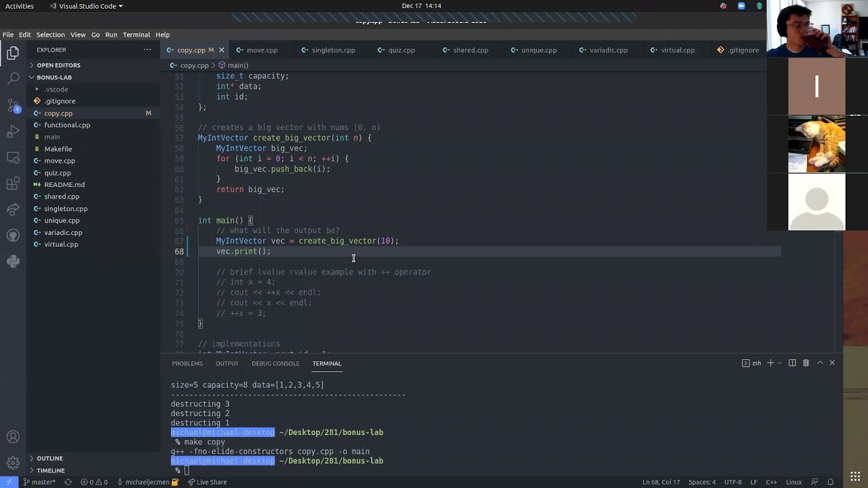Create a new terminal with plus icon
The width and height of the screenshot is (868, 488).
click(770, 363)
